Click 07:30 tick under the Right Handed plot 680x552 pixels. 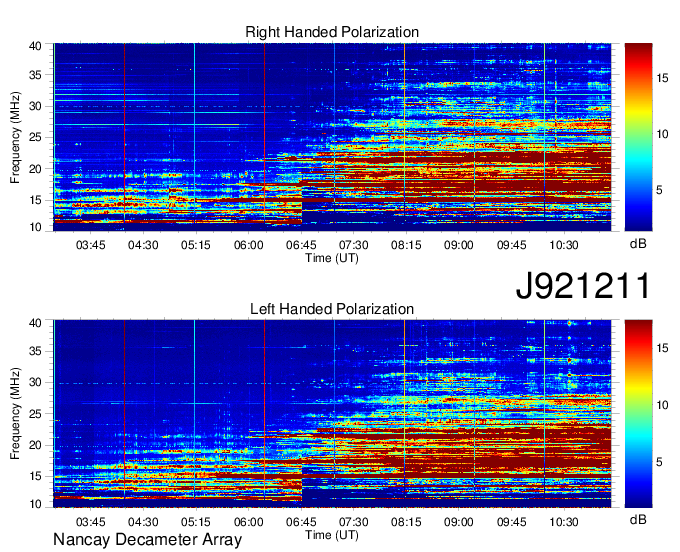(353, 245)
